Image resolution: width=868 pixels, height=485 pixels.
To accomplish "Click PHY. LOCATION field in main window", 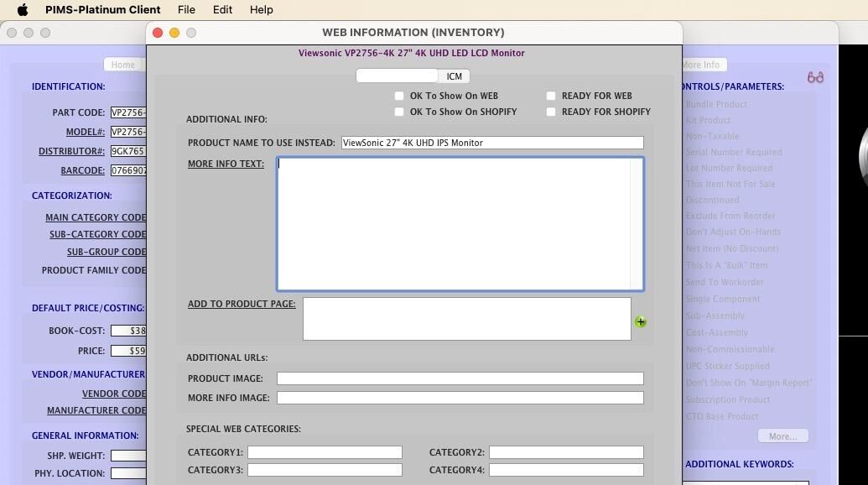I will tap(128, 473).
